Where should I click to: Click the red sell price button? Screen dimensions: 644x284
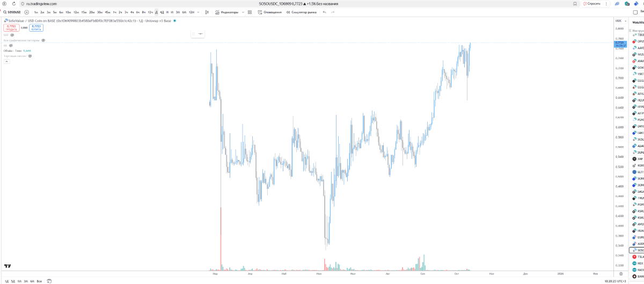click(11, 27)
